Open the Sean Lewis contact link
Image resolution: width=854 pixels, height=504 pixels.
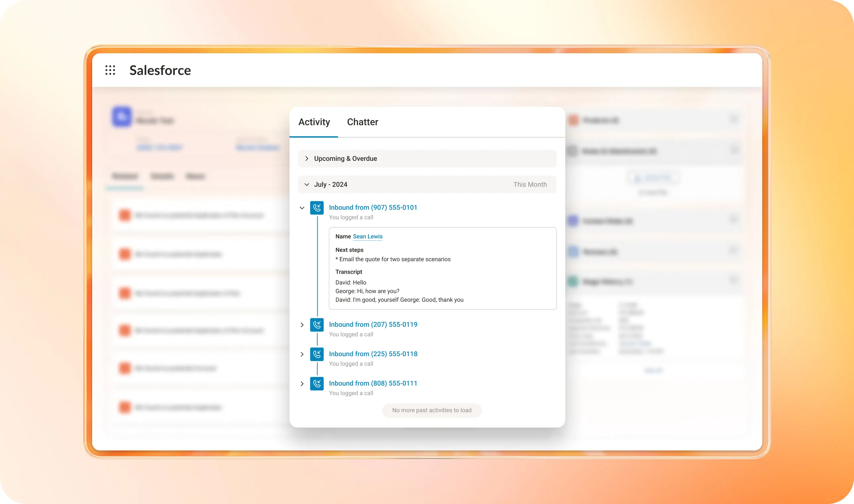[367, 236]
